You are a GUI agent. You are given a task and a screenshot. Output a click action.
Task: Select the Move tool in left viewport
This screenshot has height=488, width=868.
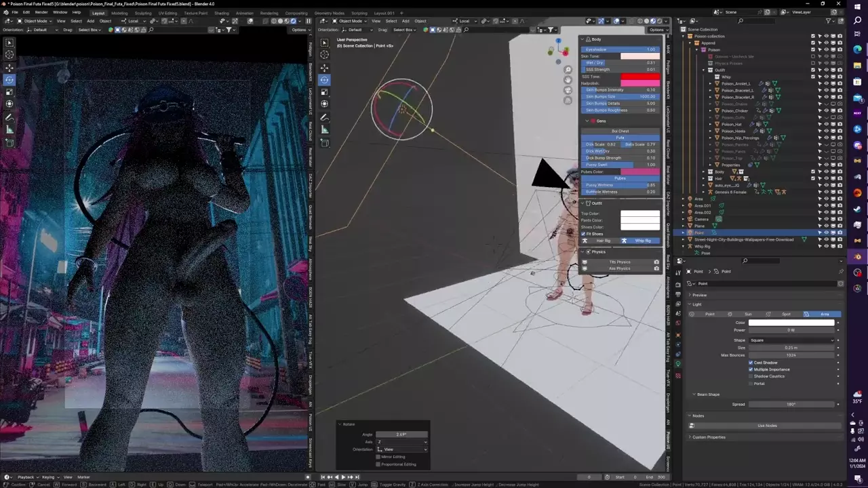[9, 67]
